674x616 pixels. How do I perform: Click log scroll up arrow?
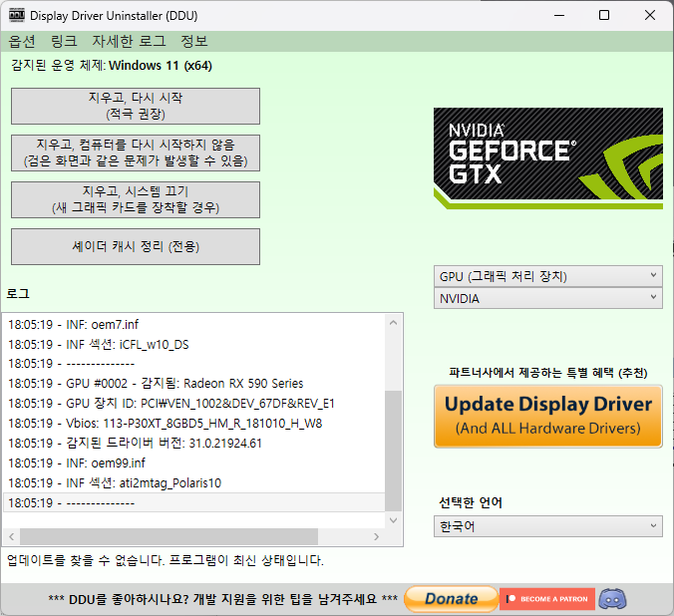point(393,322)
